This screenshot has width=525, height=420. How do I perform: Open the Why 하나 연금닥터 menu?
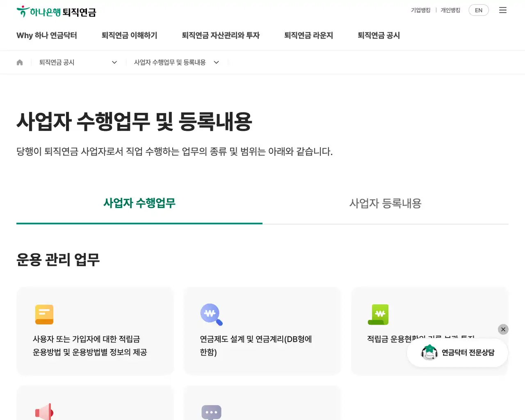(x=47, y=36)
